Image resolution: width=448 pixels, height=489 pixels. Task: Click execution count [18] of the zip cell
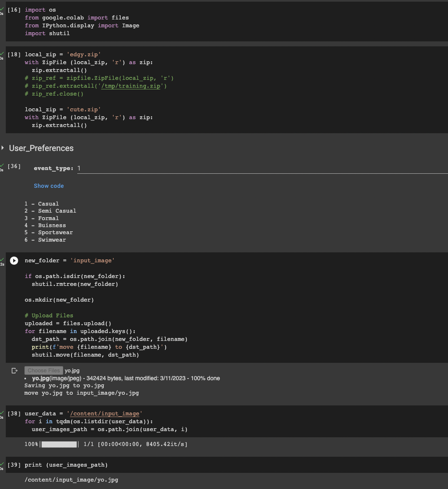(14, 55)
